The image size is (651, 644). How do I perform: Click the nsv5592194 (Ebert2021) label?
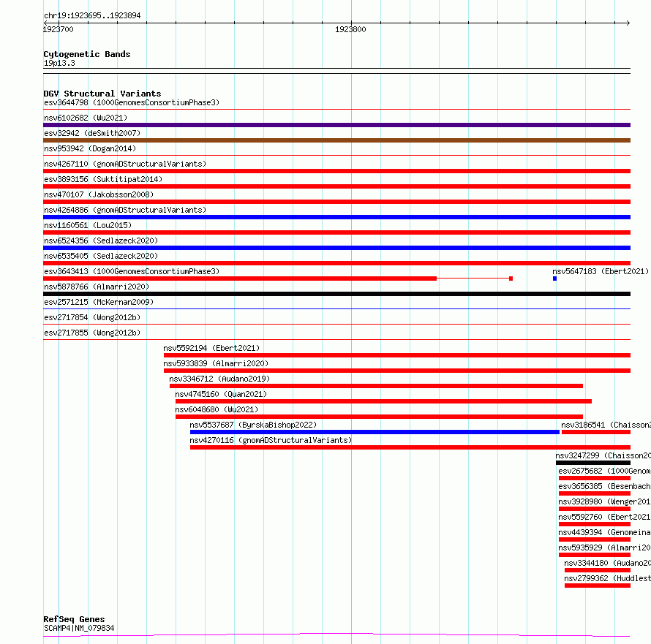point(211,348)
